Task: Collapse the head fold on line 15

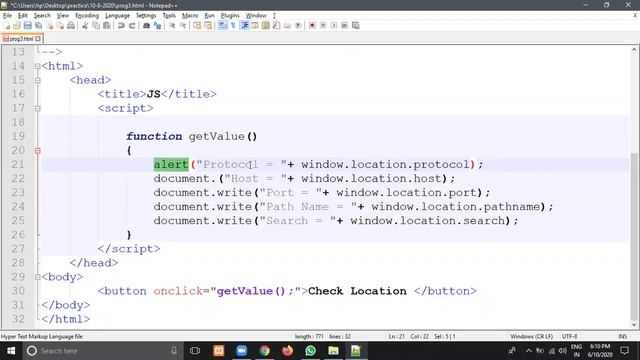Action: pos(38,80)
